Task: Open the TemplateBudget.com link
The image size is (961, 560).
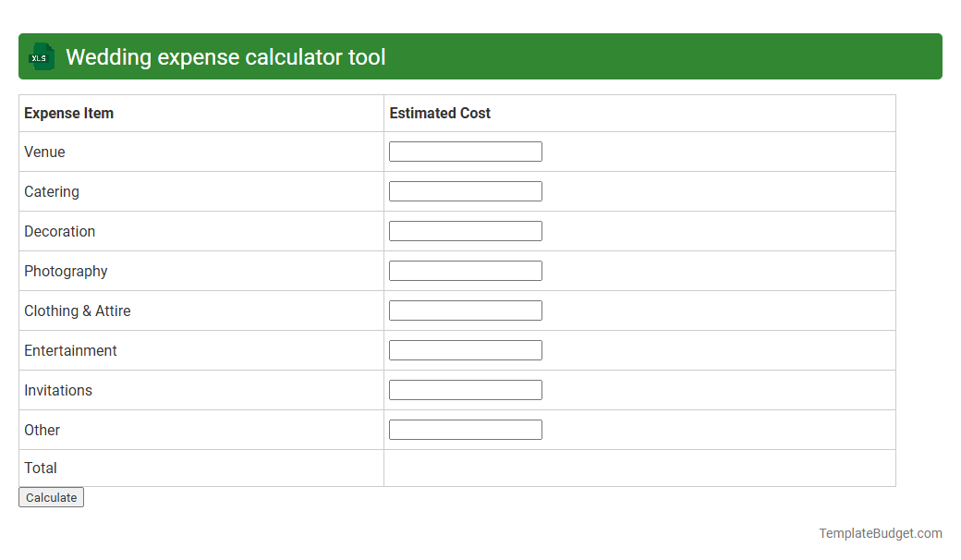Action: [879, 532]
